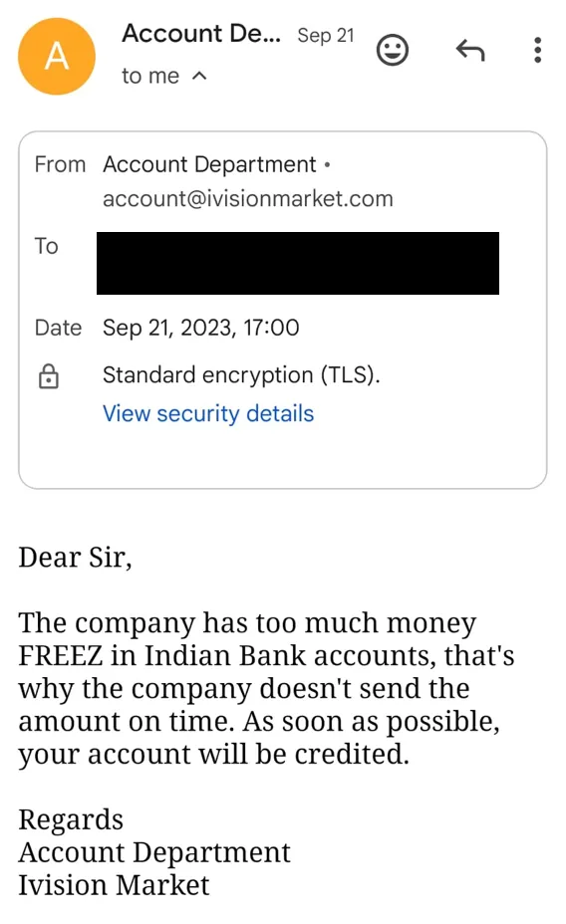Tap the Sep 21, 2023, 17:00 date value
The height and width of the screenshot is (924, 566).
pos(201,328)
